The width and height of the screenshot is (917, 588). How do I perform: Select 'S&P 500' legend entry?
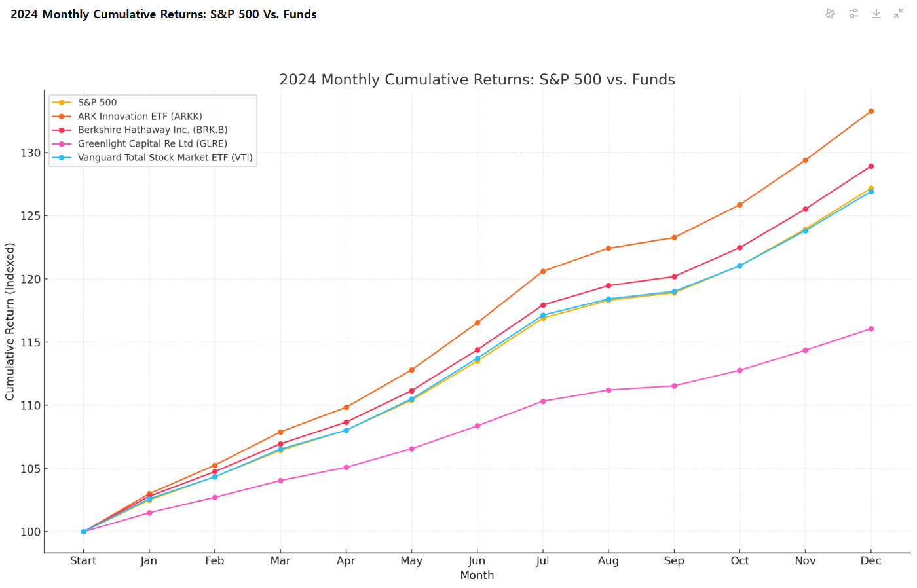coord(97,102)
